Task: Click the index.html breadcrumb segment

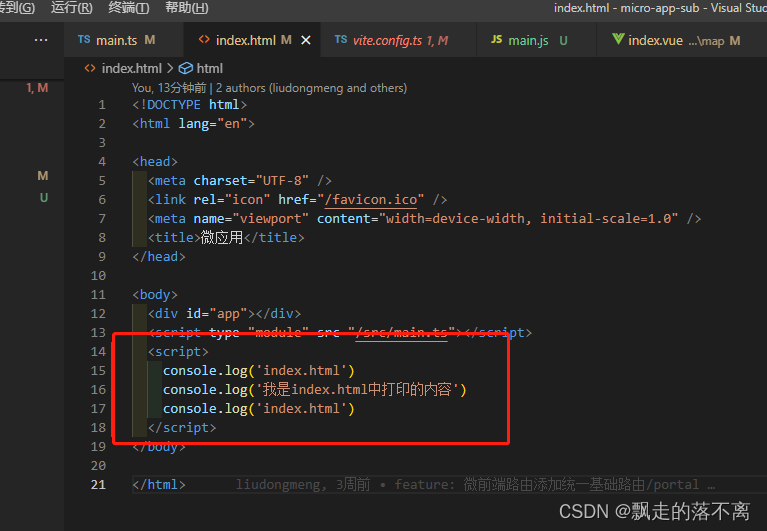Action: click(132, 68)
